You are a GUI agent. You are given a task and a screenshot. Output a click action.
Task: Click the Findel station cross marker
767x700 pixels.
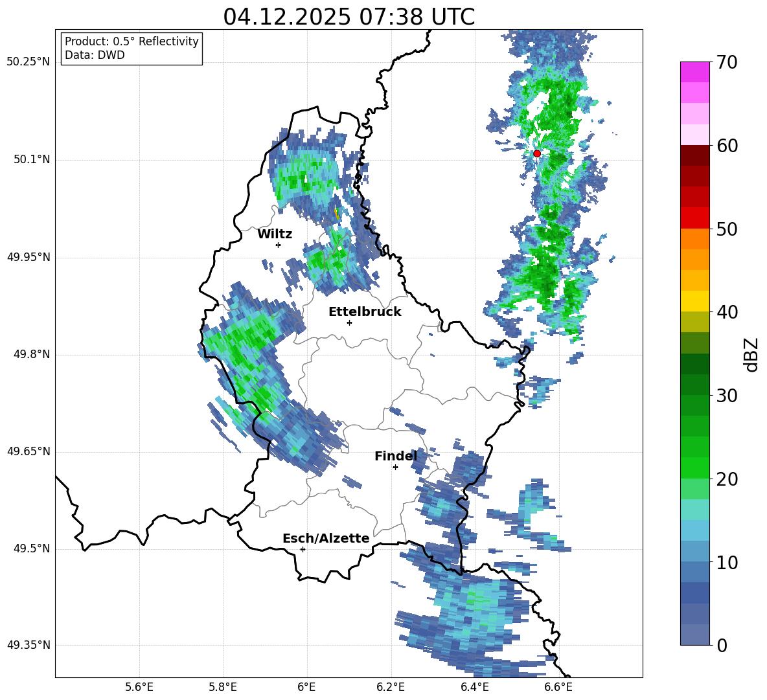click(x=395, y=468)
